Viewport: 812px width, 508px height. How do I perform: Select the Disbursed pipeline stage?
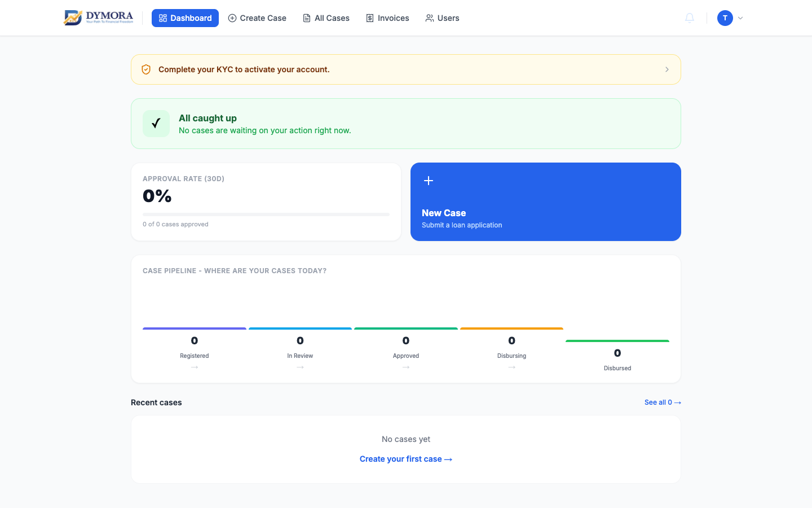pos(617,356)
